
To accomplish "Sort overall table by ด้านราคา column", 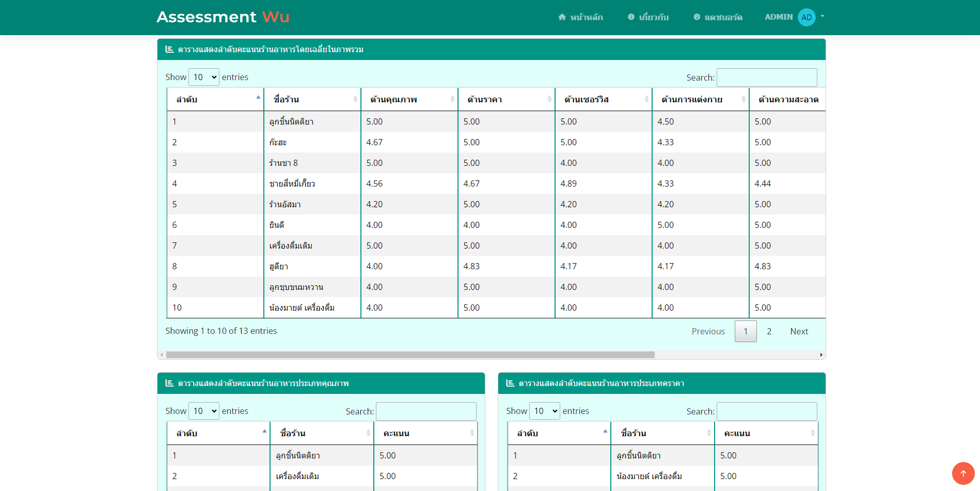I will click(x=506, y=99).
